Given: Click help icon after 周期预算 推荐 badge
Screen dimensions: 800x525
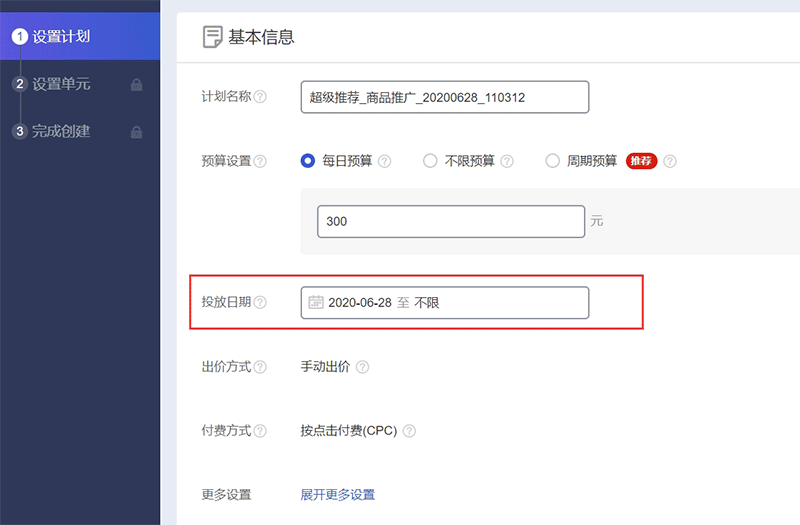Looking at the screenshot, I should click(x=670, y=161).
